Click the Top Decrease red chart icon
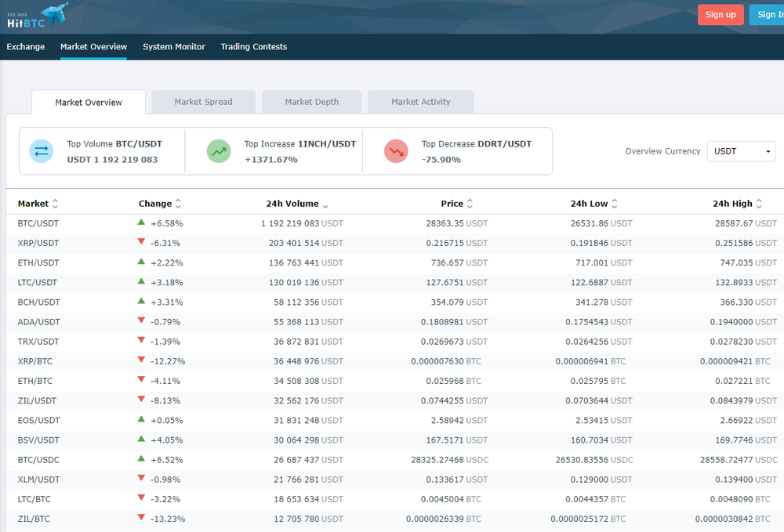 tap(396, 151)
